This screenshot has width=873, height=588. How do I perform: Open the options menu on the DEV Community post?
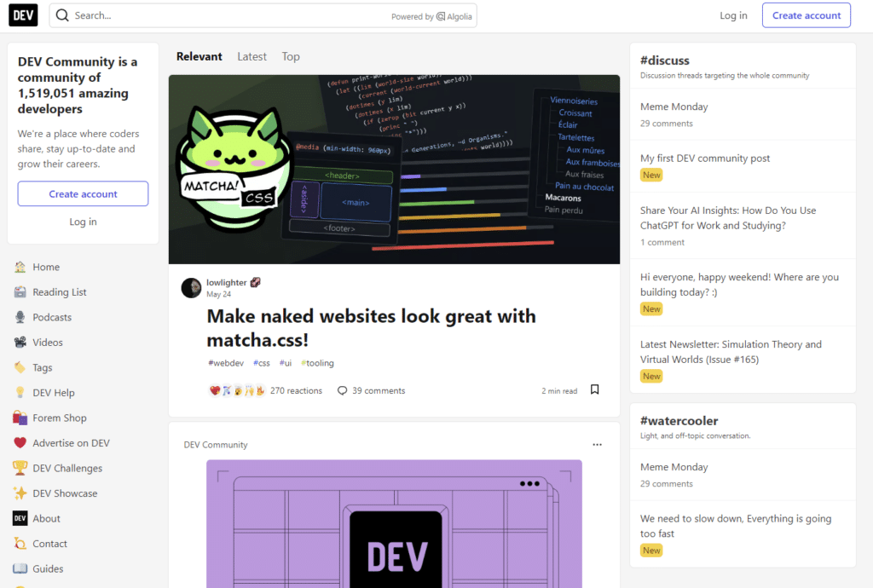[598, 444]
